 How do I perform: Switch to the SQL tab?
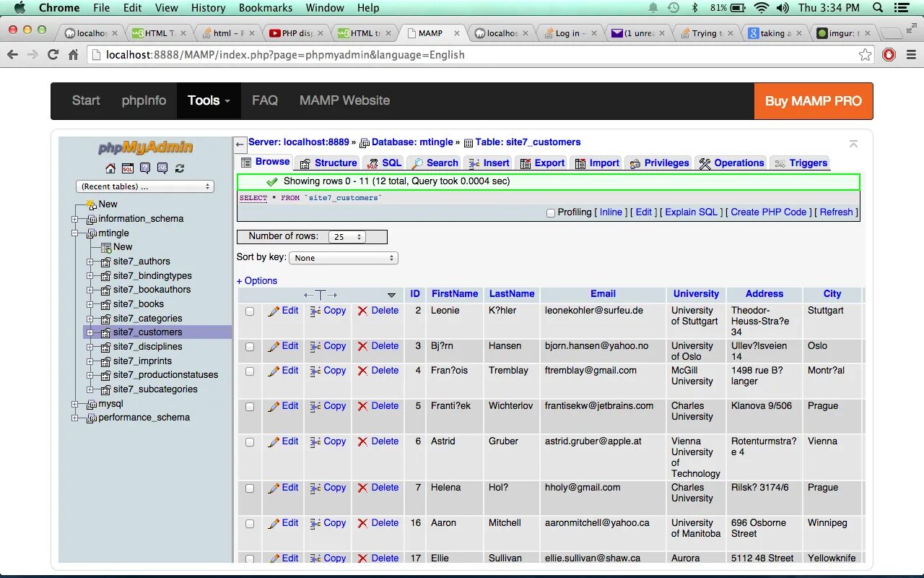pyautogui.click(x=384, y=163)
